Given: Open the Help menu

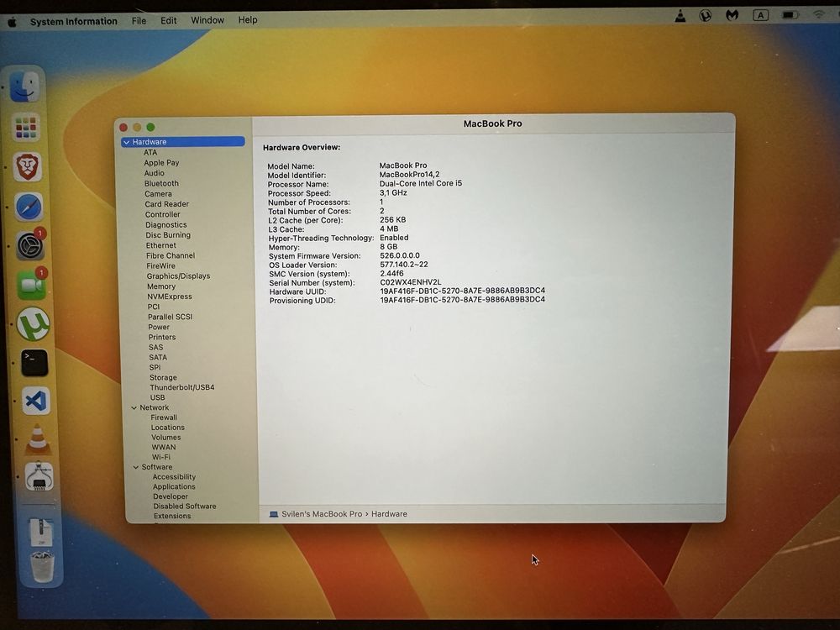Looking at the screenshot, I should (x=248, y=20).
